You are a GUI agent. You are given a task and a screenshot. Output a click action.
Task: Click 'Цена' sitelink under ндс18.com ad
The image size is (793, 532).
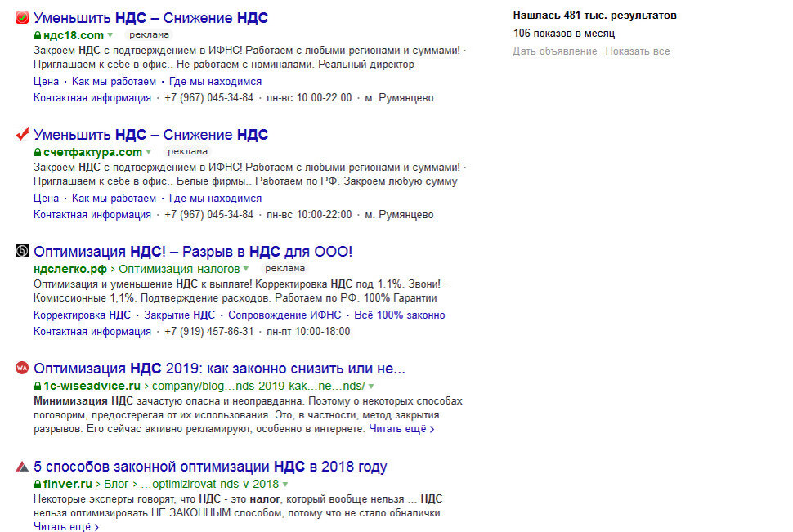(x=46, y=82)
